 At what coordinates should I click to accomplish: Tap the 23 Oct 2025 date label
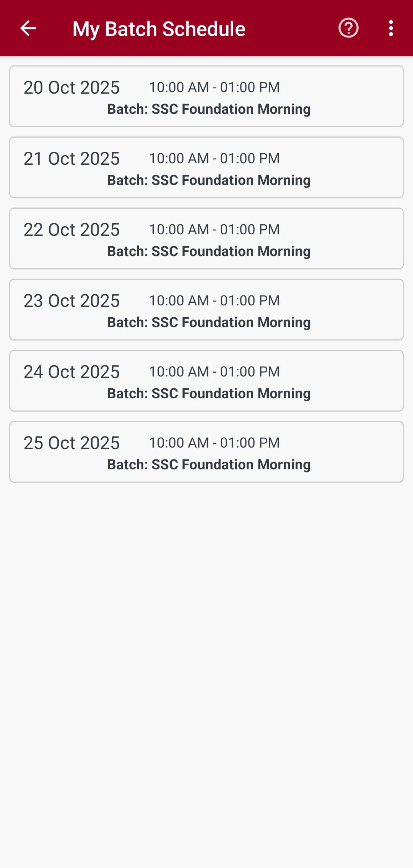click(72, 301)
